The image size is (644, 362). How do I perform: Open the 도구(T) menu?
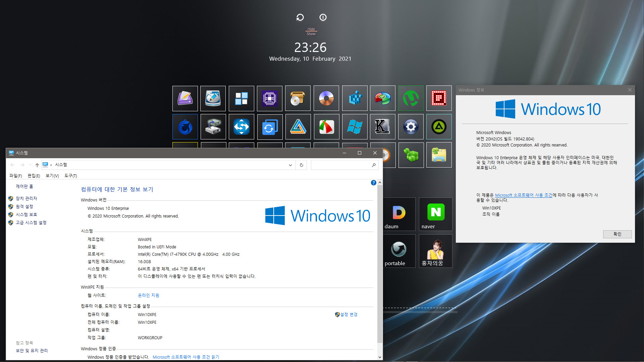pos(71,176)
